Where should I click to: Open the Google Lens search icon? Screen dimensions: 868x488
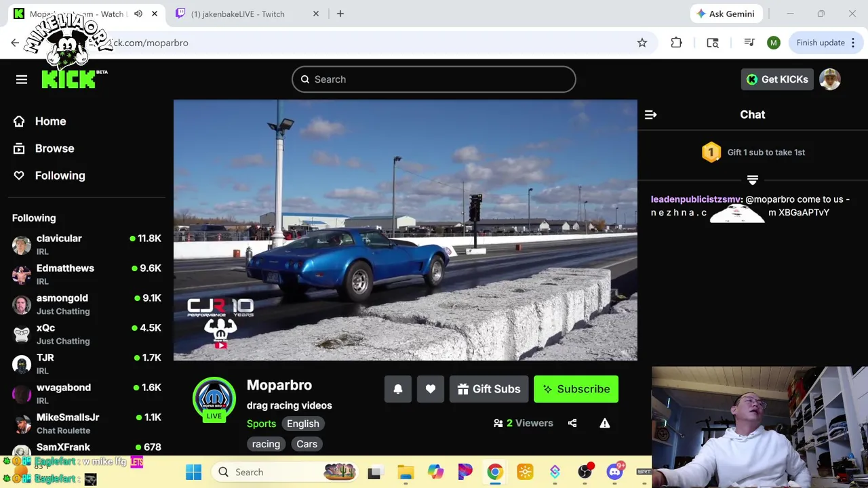713,43
